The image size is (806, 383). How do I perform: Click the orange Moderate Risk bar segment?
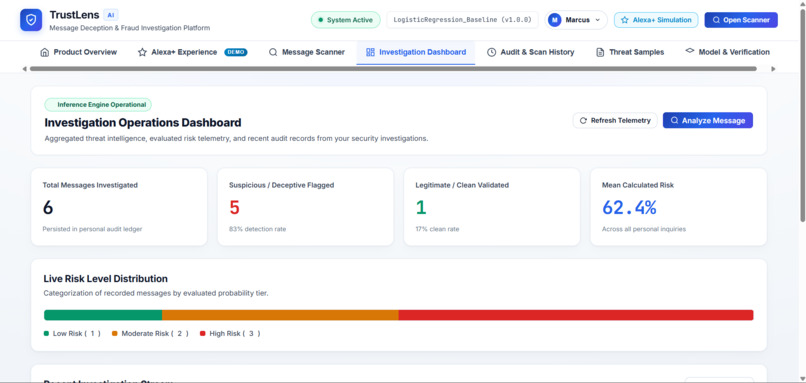point(280,315)
